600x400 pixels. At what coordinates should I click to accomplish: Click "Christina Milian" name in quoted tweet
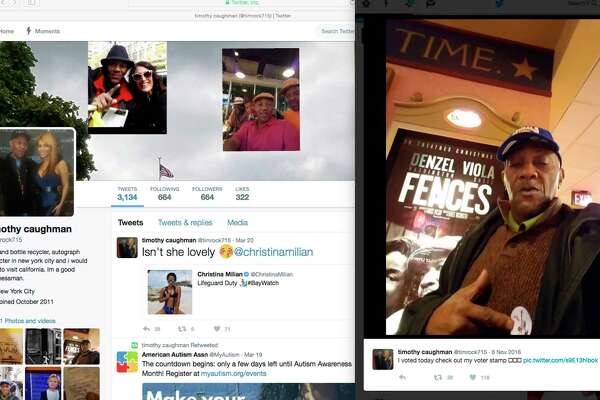(x=220, y=274)
